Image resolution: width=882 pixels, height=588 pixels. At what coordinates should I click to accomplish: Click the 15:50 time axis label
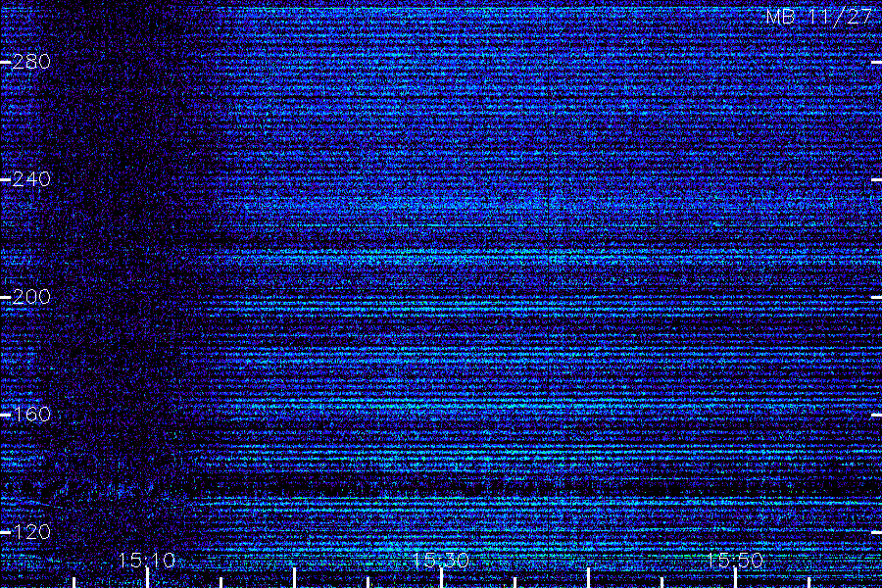735,560
